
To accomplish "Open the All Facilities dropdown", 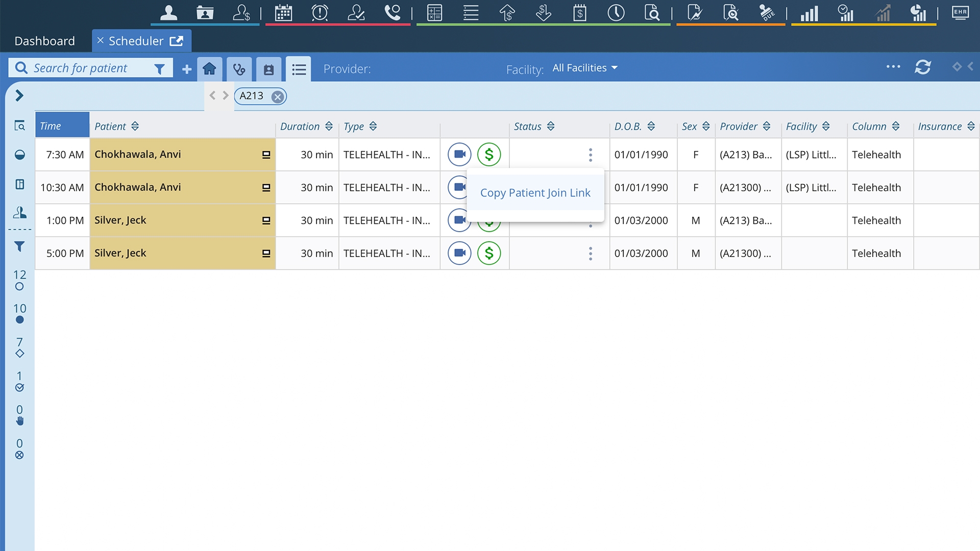I will click(x=585, y=68).
